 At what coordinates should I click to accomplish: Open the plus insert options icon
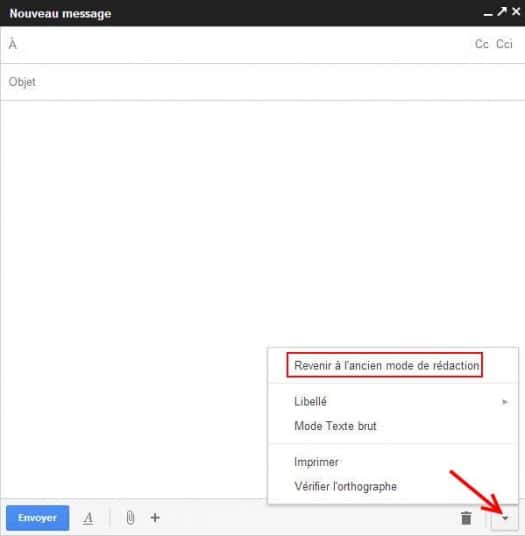pyautogui.click(x=155, y=518)
